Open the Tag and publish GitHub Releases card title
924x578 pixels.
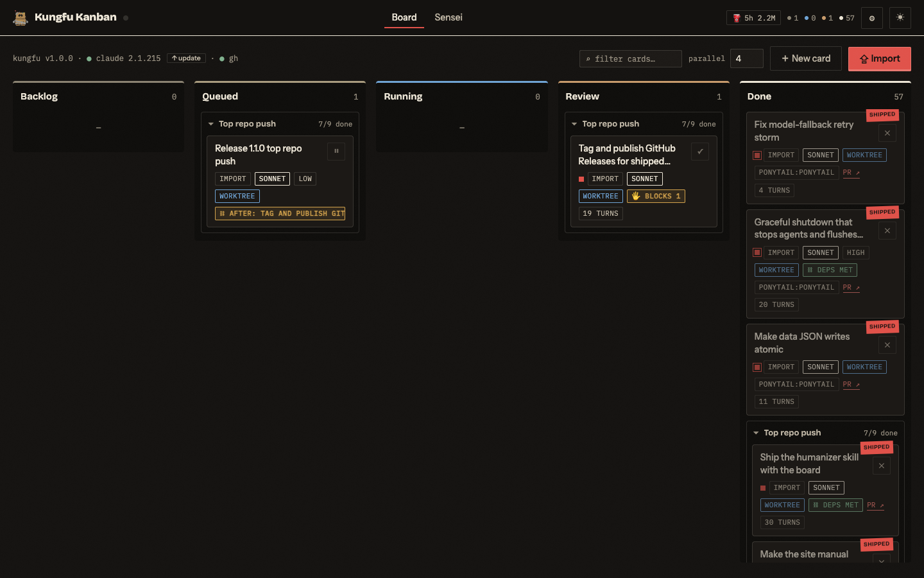point(627,155)
